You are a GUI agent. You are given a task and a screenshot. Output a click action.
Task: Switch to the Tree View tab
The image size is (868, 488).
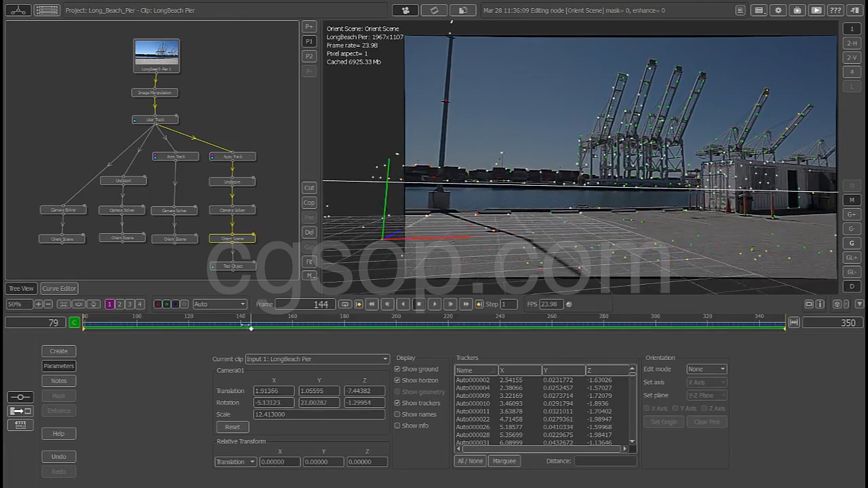point(21,289)
